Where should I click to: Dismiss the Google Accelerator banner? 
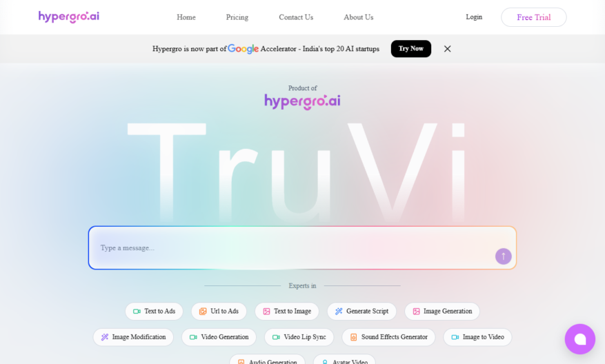click(x=447, y=48)
